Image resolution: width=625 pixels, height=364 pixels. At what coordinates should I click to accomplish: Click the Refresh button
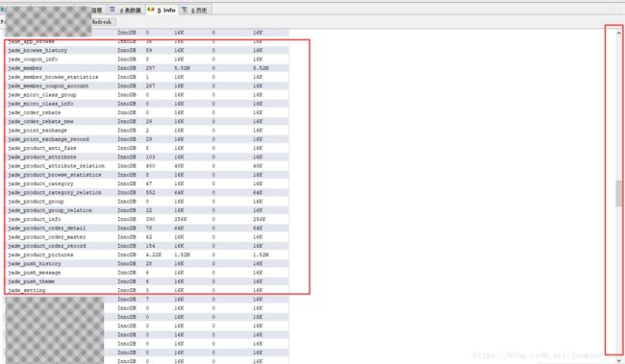coord(102,22)
